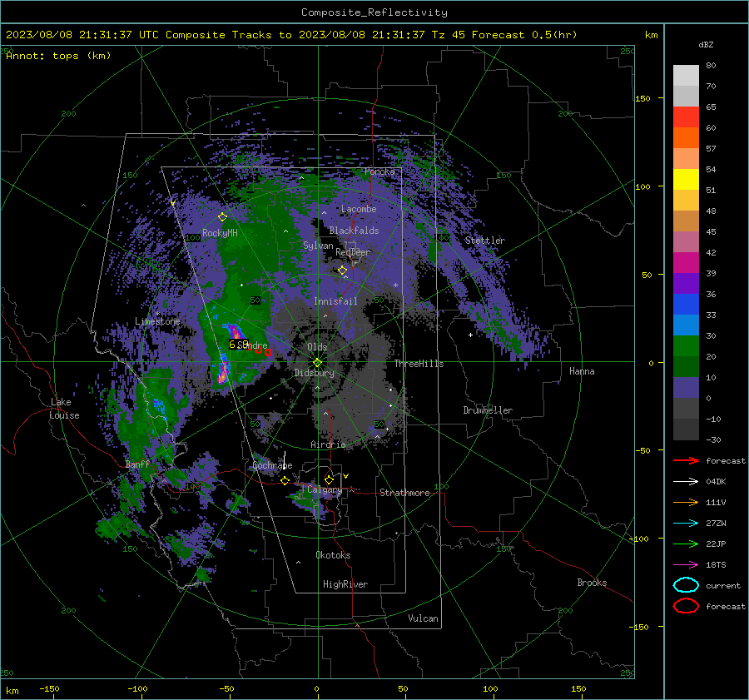
Task: Click the Olds city label
Action: coord(317,347)
